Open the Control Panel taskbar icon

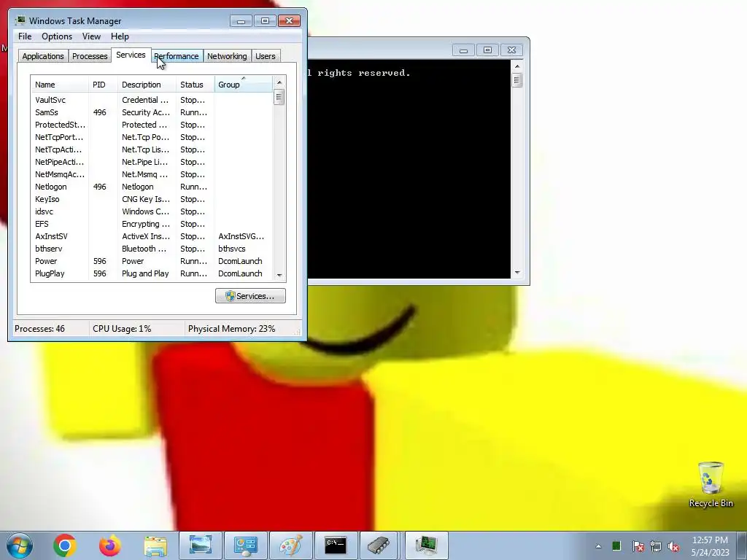coord(245,545)
